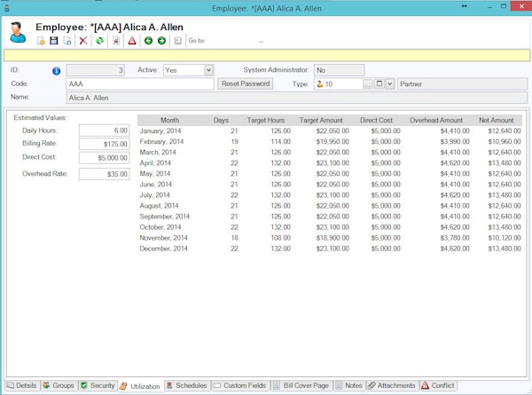Viewport: 532px width, 395px height.
Task: Open the Conflict tab
Action: 438,385
